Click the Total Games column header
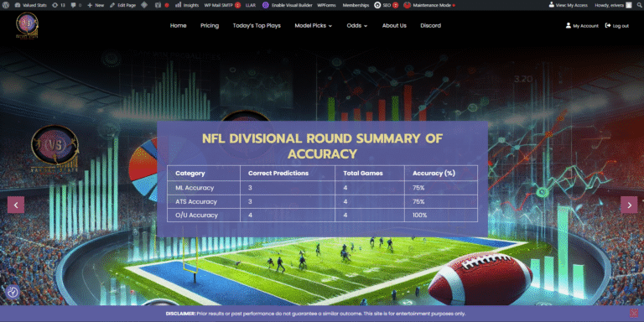This screenshot has width=644, height=322. (363, 174)
